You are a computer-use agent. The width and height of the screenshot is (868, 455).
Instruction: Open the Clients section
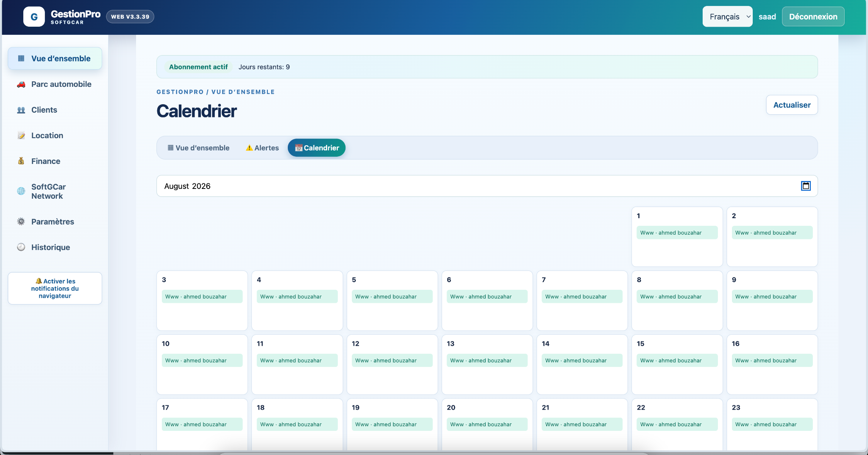click(x=55, y=110)
